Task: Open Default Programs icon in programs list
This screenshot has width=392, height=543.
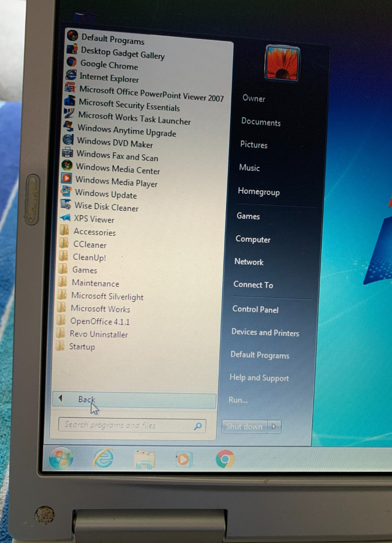Action: [x=73, y=36]
